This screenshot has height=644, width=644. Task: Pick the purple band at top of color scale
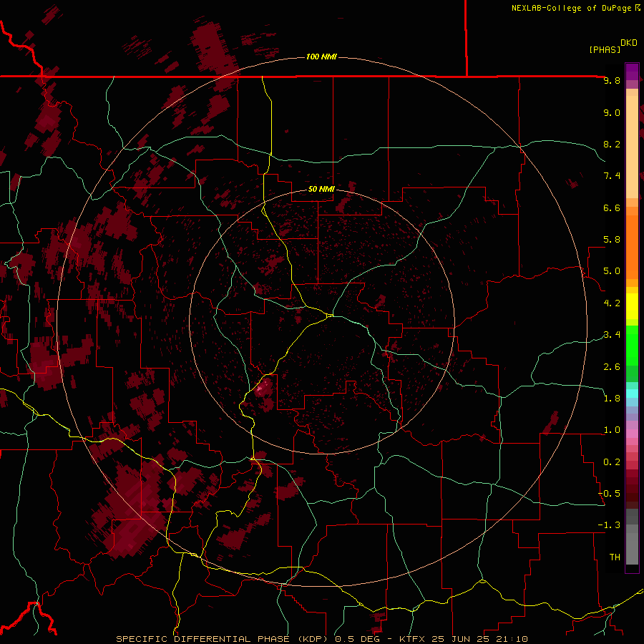tap(632, 72)
